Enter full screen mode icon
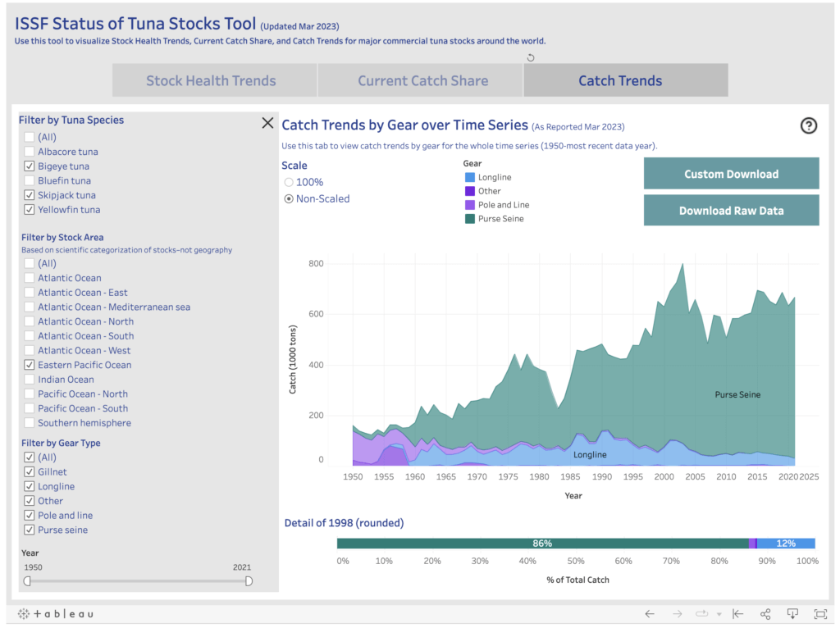 (x=820, y=613)
